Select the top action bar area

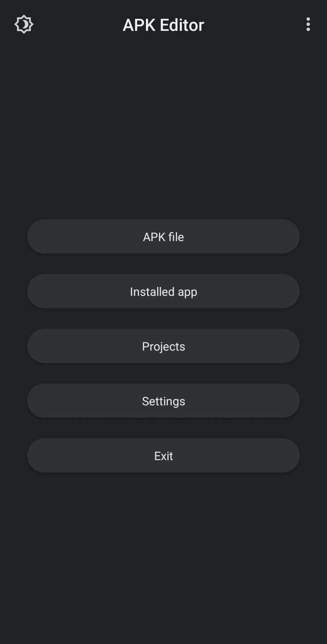[163, 24]
